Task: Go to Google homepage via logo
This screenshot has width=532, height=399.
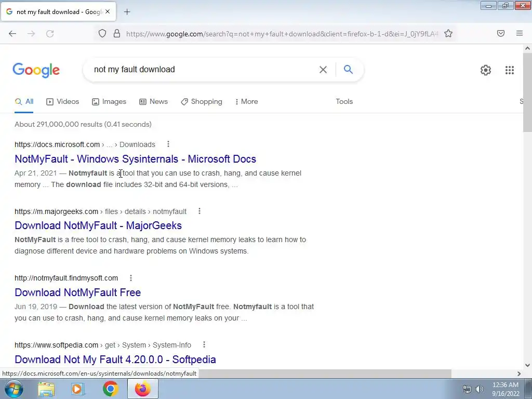Action: pos(36,70)
